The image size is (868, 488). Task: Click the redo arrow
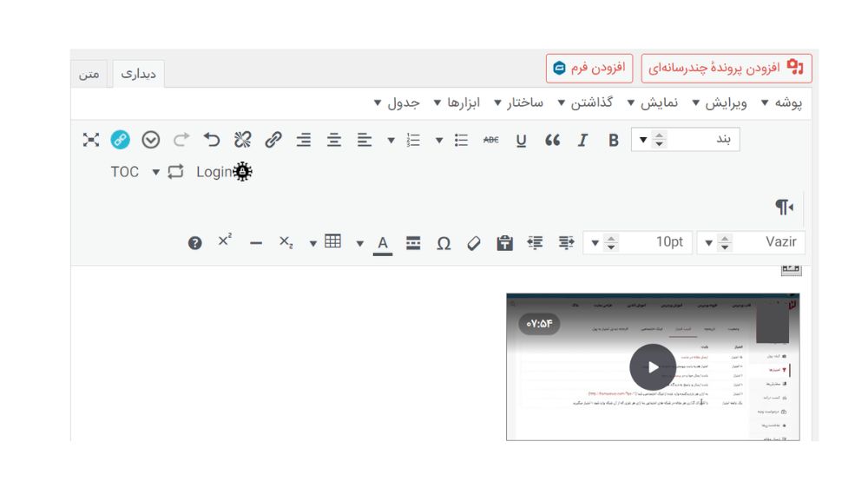(181, 140)
